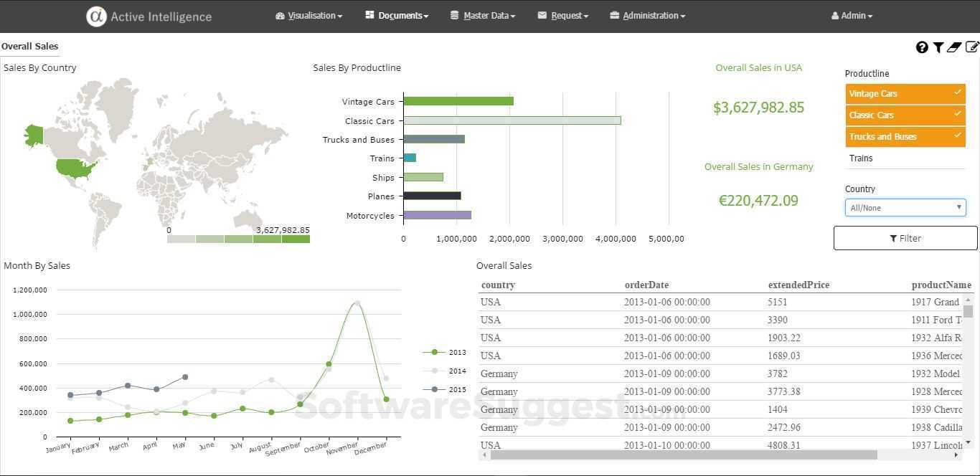This screenshot has height=476, width=980.
Task: Open the dashboard edit pencil icon
Action: pyautogui.click(x=971, y=47)
